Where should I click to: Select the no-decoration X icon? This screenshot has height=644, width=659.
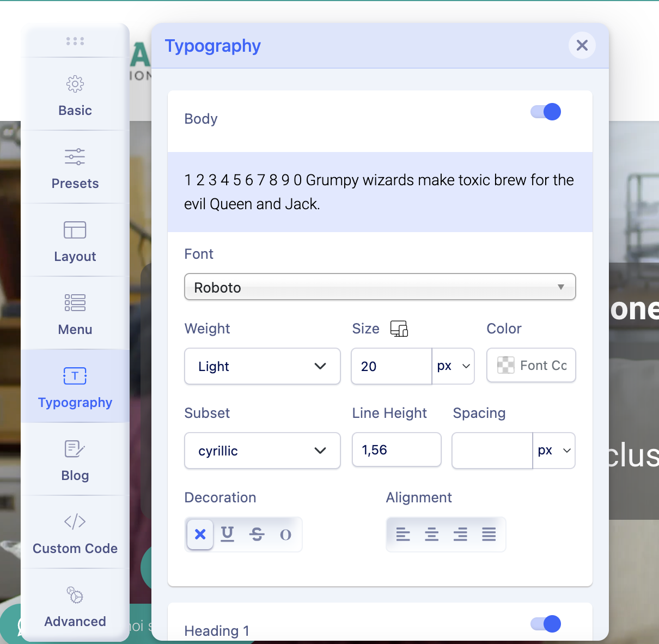200,534
